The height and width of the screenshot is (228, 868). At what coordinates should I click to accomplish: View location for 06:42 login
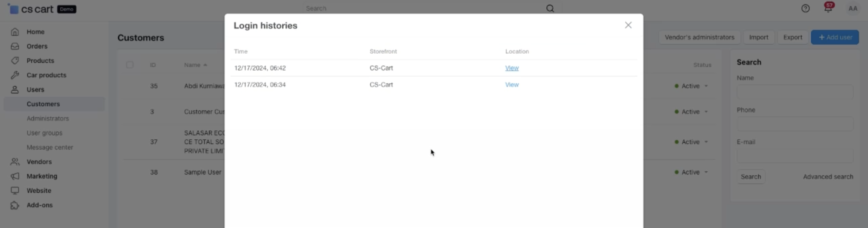[512, 68]
